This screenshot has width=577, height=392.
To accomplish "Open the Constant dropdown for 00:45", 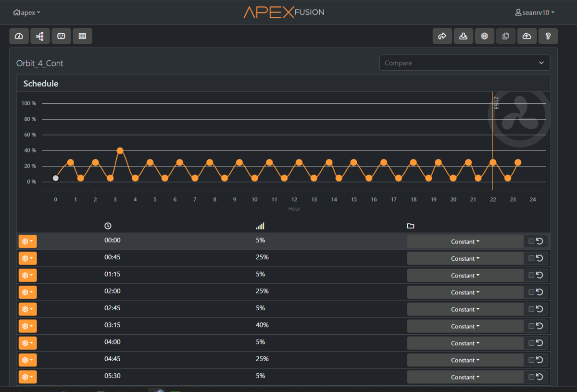I will pyautogui.click(x=465, y=259).
